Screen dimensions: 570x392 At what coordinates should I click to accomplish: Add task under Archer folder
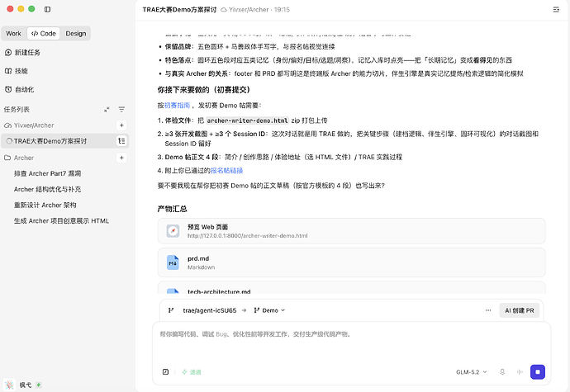click(x=121, y=158)
